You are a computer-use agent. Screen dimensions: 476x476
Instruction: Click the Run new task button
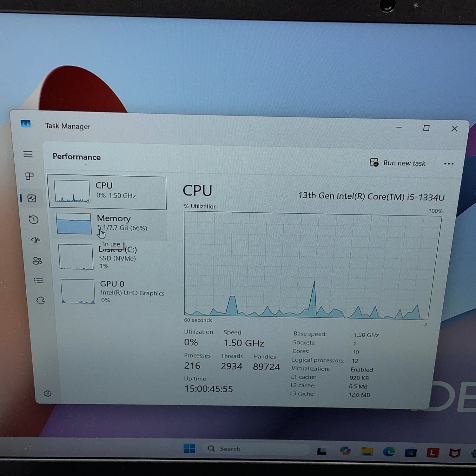point(397,163)
